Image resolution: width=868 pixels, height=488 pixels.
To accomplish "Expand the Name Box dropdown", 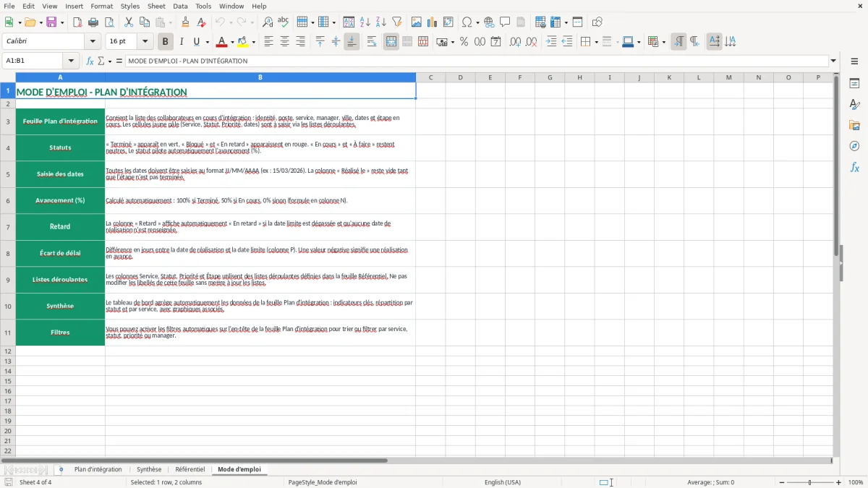I will pos(71,61).
